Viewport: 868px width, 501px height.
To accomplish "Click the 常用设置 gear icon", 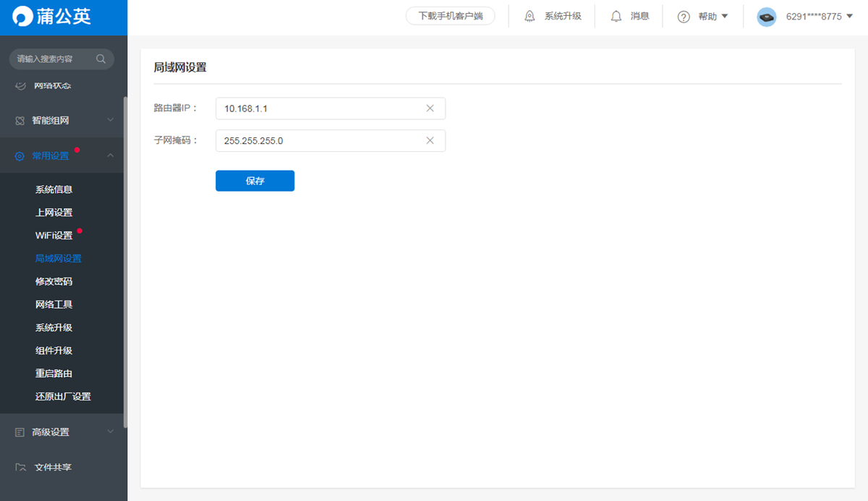I will pos(20,156).
